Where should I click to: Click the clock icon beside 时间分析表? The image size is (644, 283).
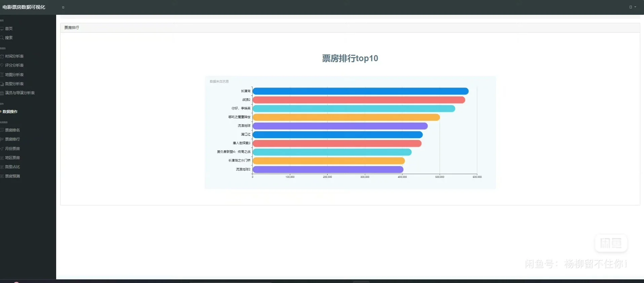coord(2,56)
